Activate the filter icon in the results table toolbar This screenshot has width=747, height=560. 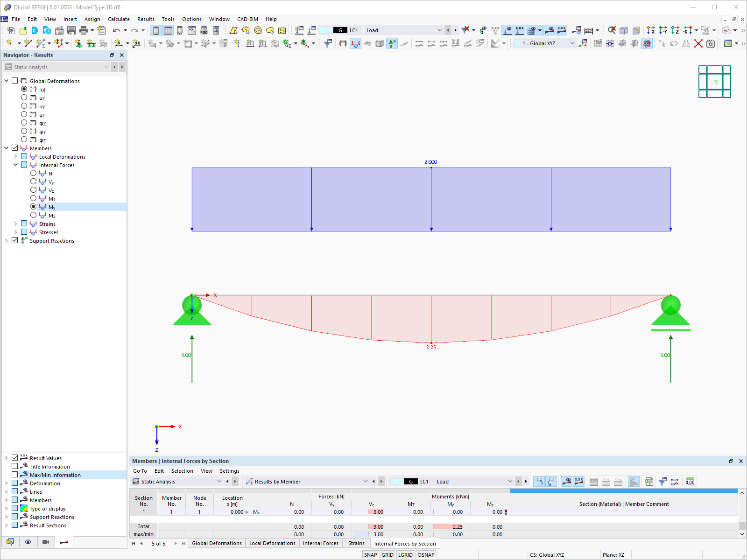[x=662, y=481]
